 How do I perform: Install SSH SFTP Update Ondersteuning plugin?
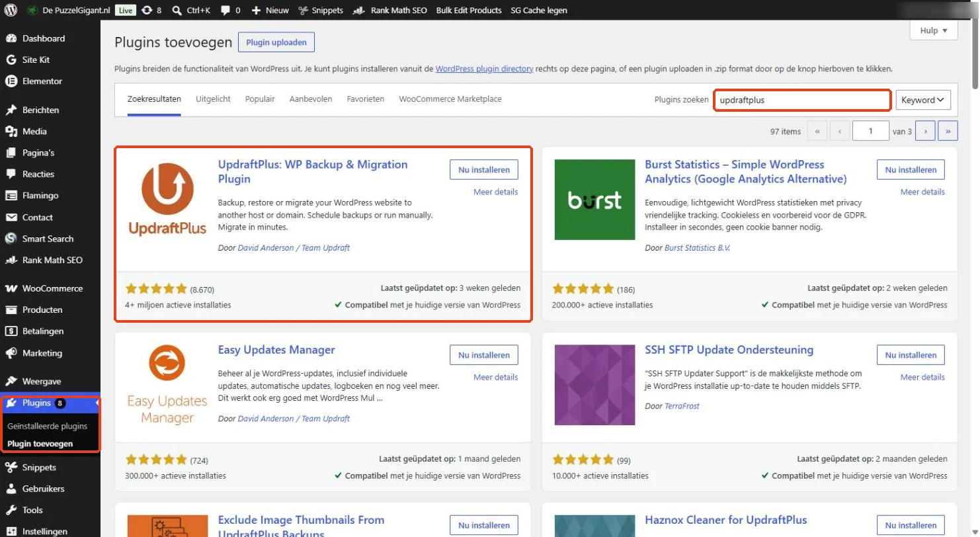tap(911, 355)
